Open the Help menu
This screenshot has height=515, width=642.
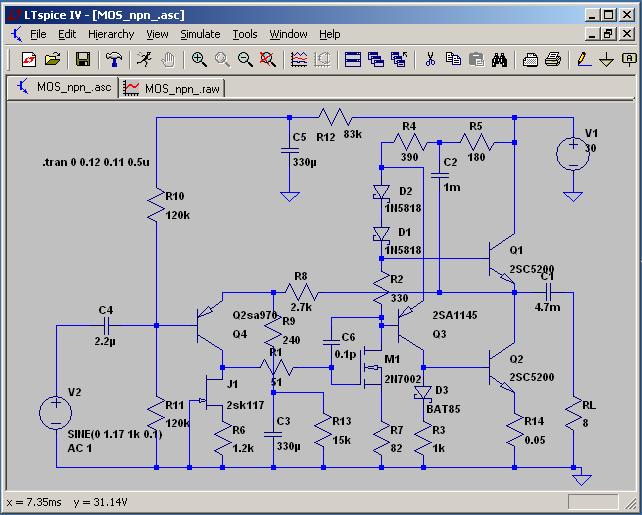click(330, 34)
